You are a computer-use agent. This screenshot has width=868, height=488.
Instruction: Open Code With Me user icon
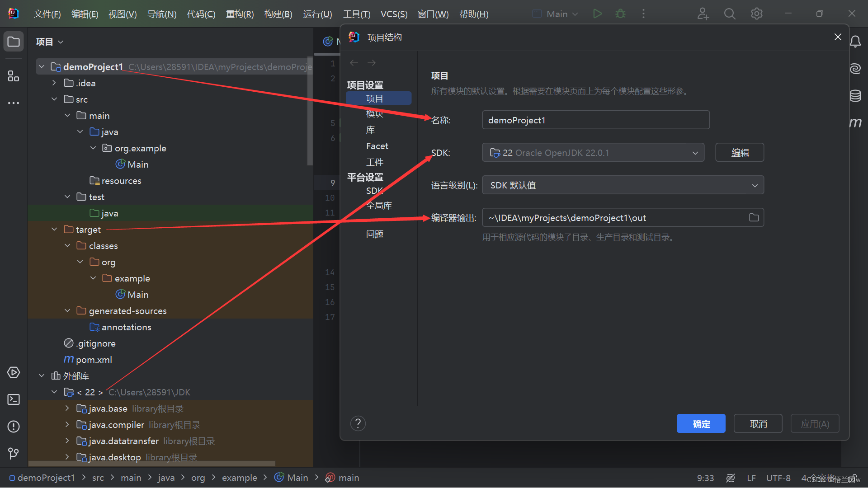[703, 14]
